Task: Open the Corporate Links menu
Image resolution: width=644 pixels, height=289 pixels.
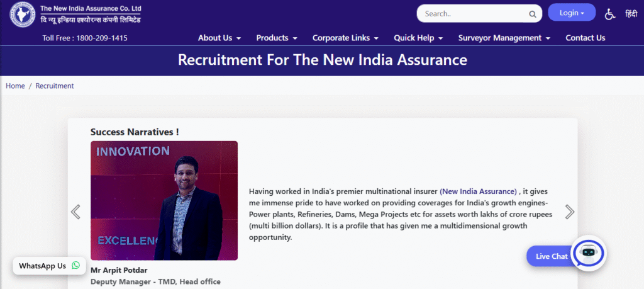Action: click(345, 38)
